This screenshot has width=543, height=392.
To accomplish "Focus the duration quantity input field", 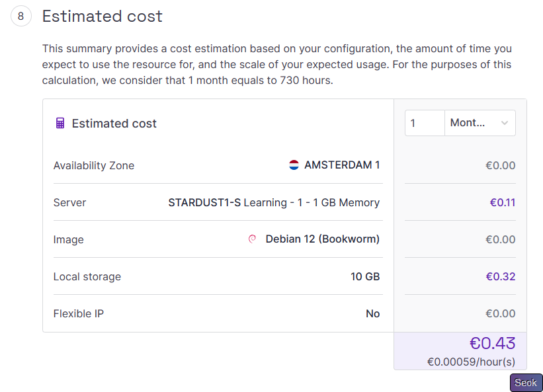I will (425, 123).
